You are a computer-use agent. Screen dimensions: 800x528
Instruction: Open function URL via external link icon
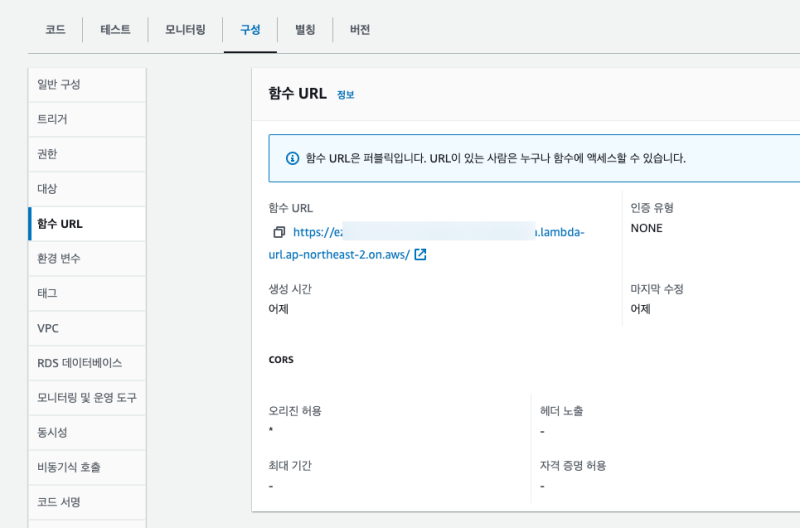pyautogui.click(x=421, y=254)
